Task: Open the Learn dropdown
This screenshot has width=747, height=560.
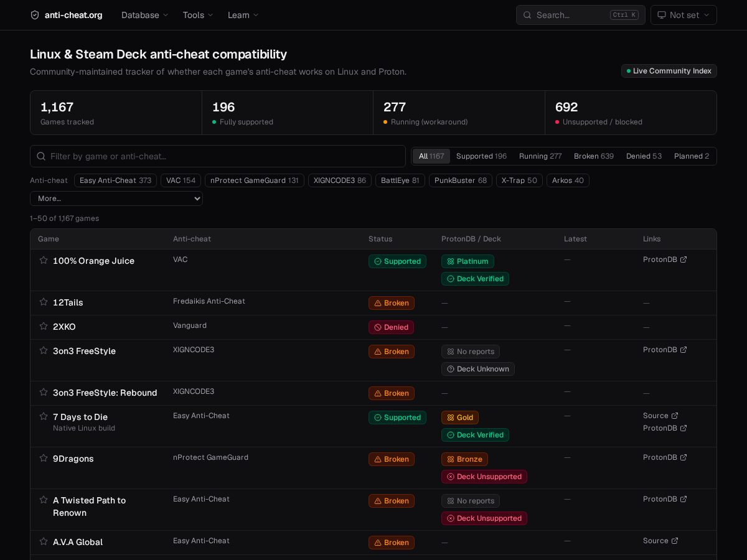Action: point(243,15)
